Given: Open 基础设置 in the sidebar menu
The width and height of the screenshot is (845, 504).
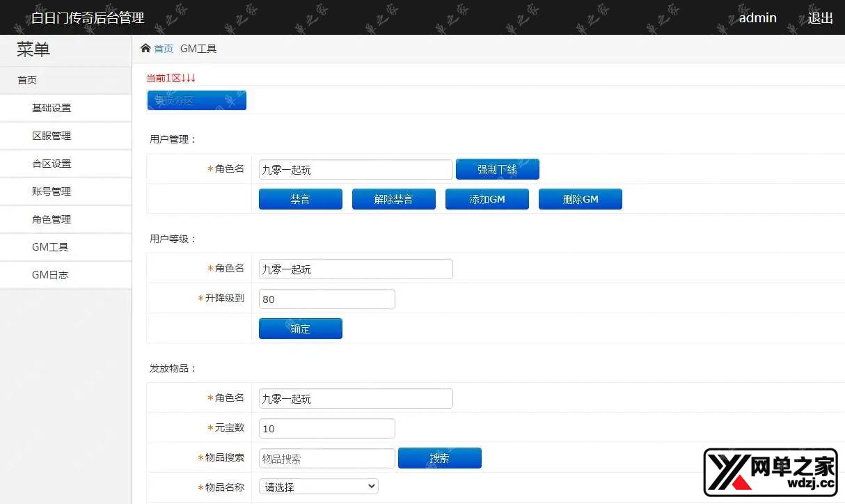Looking at the screenshot, I should [x=50, y=107].
